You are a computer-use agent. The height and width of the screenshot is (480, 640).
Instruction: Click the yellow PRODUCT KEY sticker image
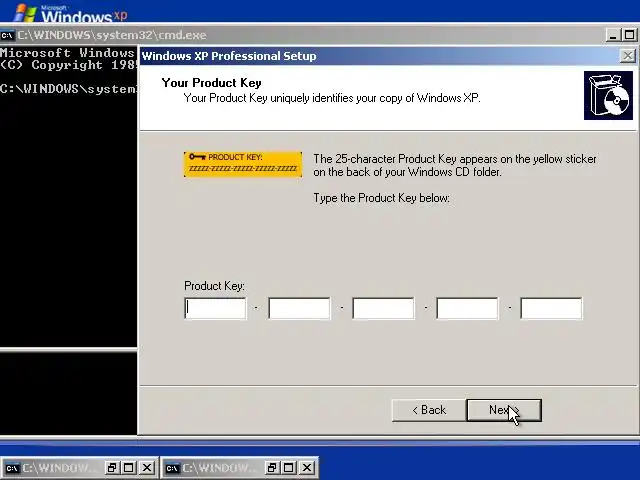pos(243,164)
